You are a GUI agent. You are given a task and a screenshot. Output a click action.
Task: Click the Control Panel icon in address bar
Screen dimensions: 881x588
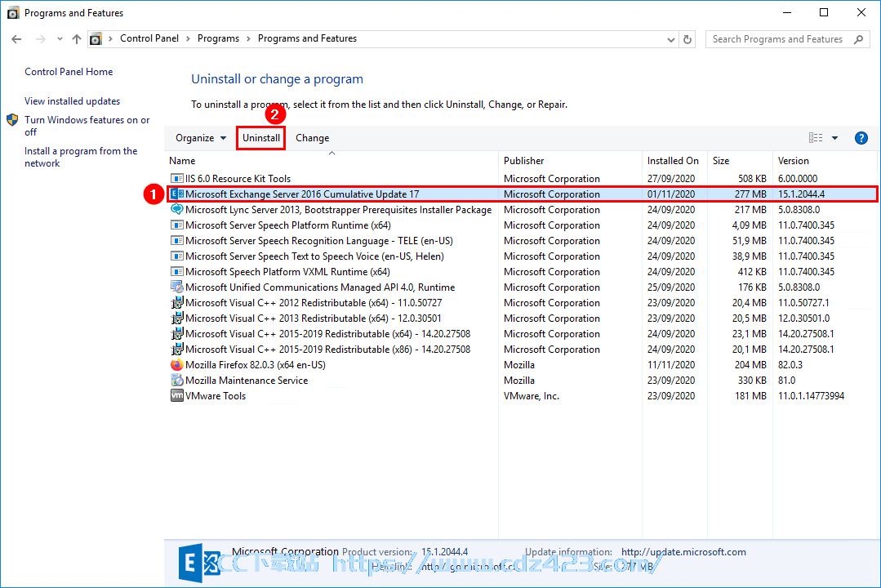(x=96, y=38)
